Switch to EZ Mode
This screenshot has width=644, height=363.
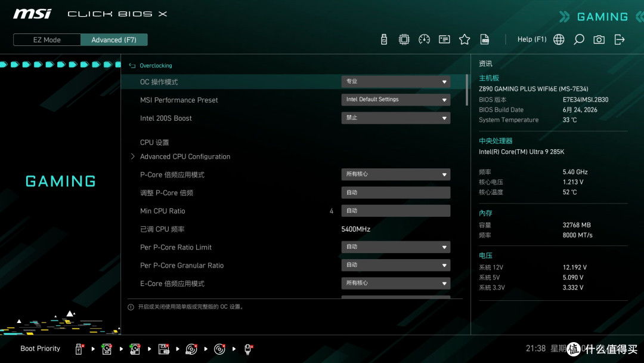point(47,40)
